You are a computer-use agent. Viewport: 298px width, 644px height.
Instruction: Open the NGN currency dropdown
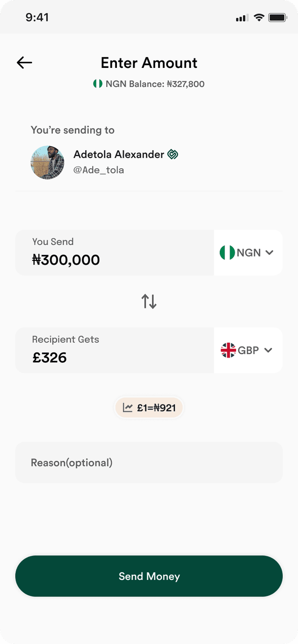pyautogui.click(x=248, y=252)
